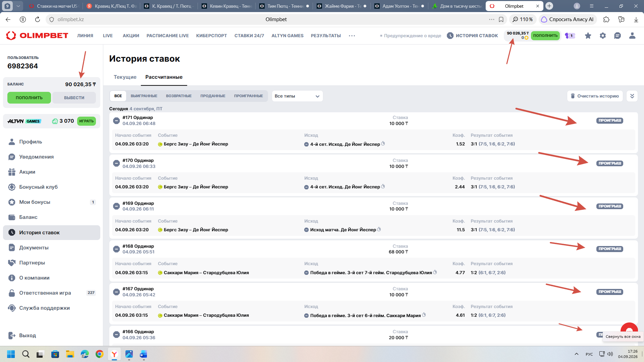Filter by ВЫИГРАННЫЕ bets
Screen dimensions: 644x362
click(144, 96)
